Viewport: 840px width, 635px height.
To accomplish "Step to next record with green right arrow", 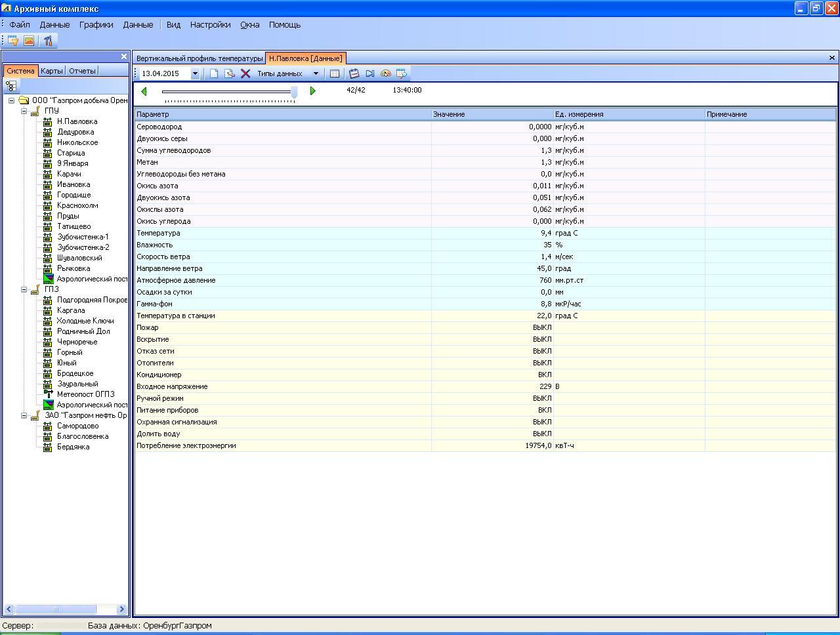I will coord(313,91).
